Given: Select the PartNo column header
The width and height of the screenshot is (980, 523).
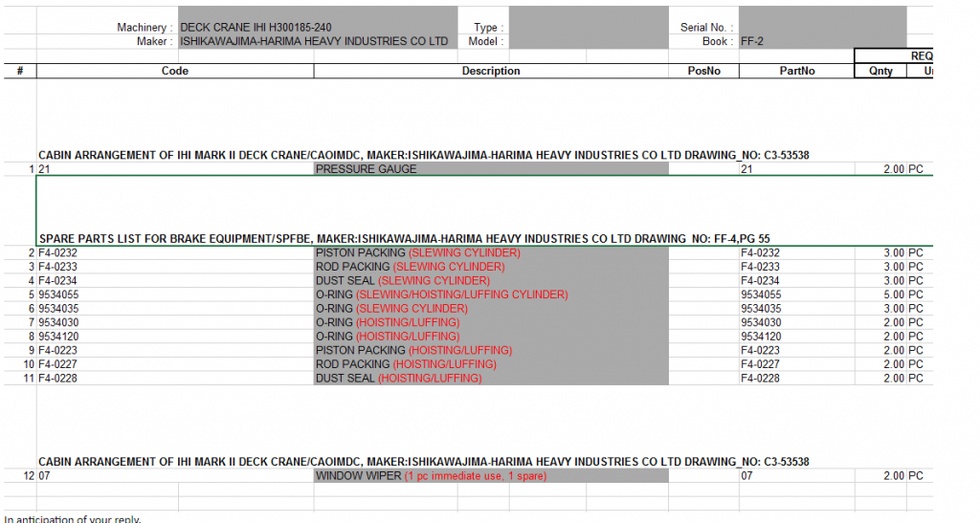Looking at the screenshot, I should (796, 71).
